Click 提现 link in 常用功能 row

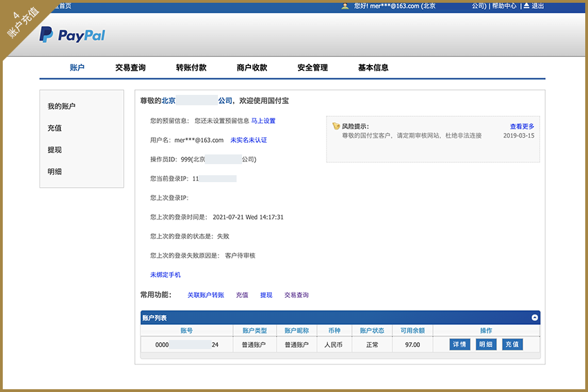coord(266,295)
